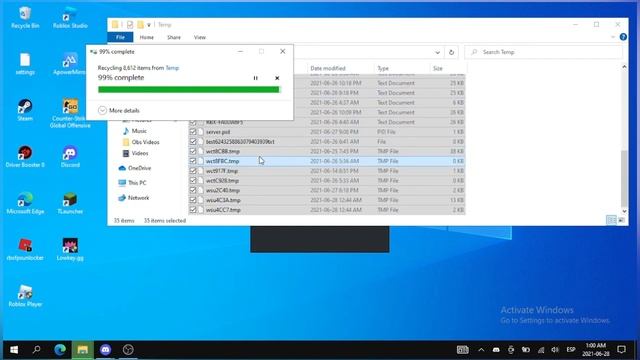Uncheck the wsu4CC7.tmp checkbox
The height and width of the screenshot is (360, 640).
point(193,210)
